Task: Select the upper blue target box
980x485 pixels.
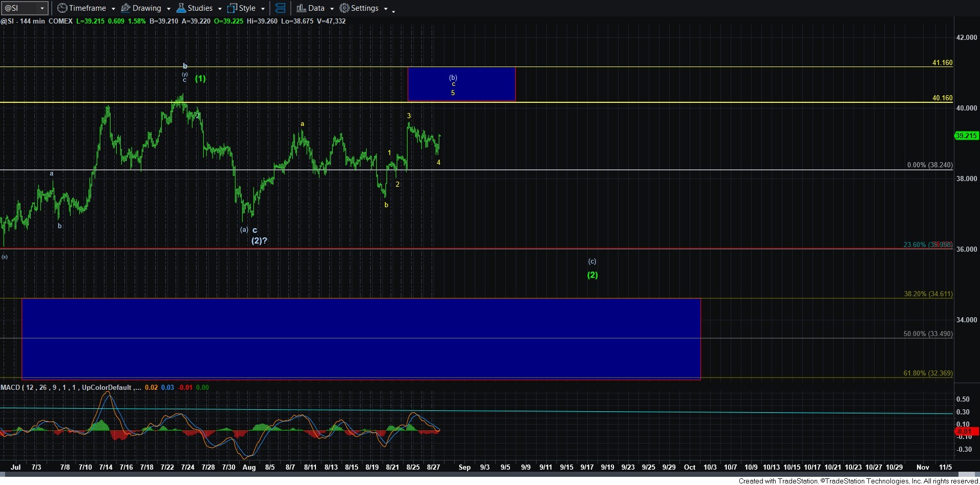Action: click(461, 84)
